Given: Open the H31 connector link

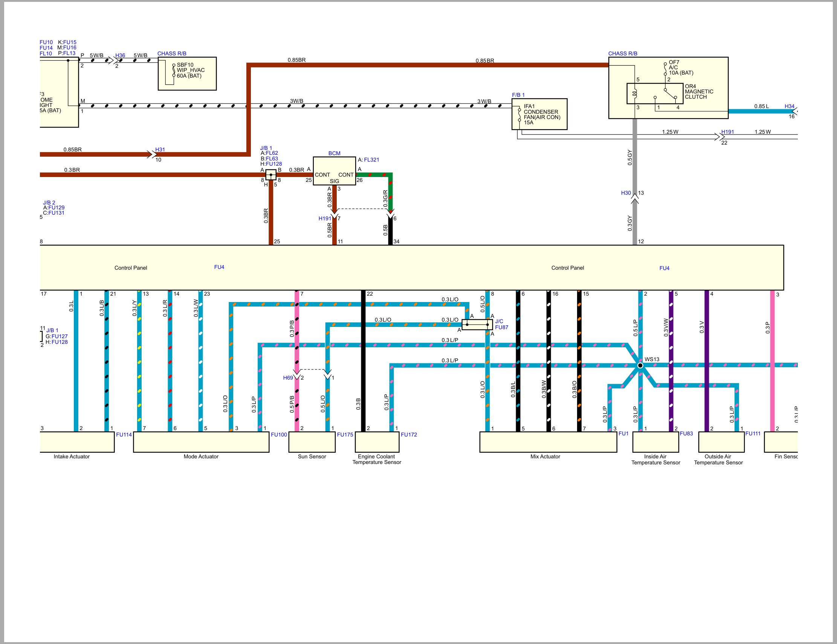Looking at the screenshot, I should click(160, 150).
